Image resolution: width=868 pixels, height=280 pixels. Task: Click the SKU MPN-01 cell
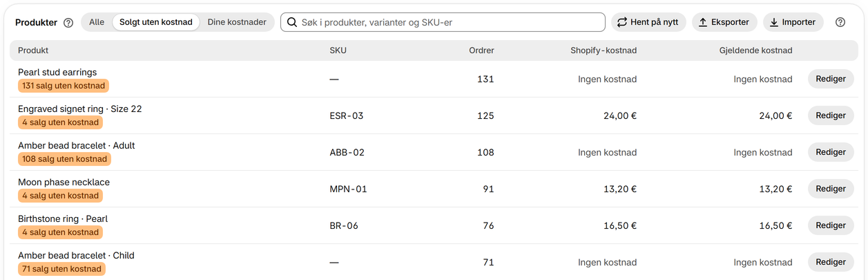tap(349, 189)
